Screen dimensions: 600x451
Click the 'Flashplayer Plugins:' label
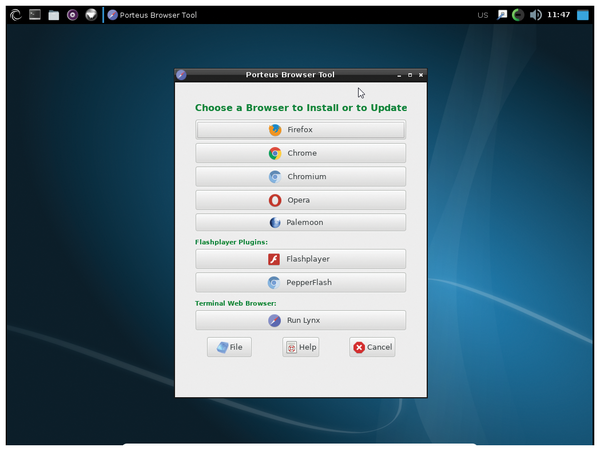pyautogui.click(x=231, y=242)
